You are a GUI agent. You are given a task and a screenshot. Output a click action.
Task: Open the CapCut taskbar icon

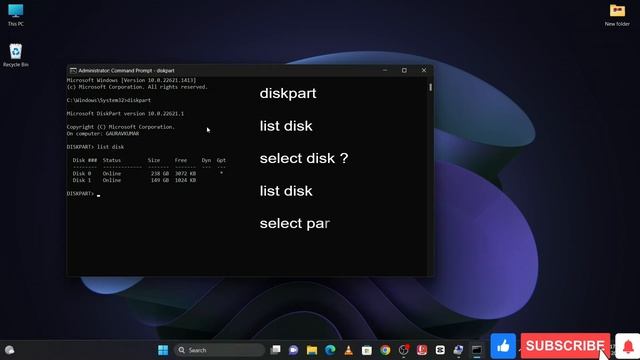tap(440, 350)
